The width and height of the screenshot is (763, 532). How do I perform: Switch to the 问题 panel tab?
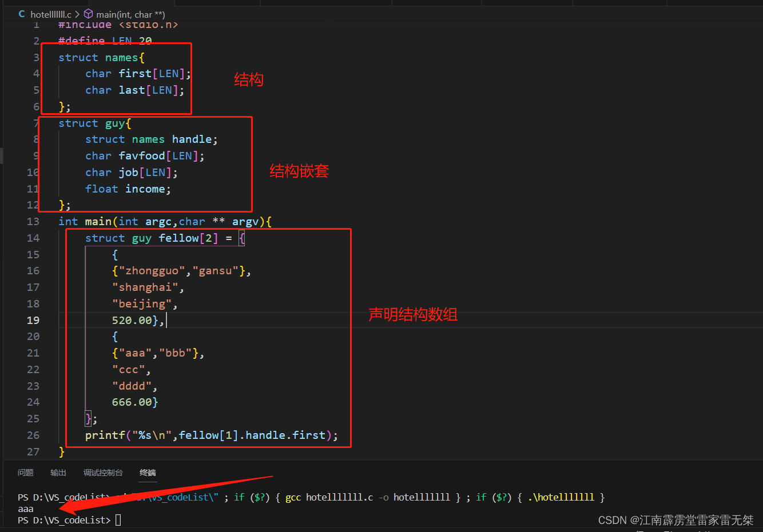pos(26,473)
